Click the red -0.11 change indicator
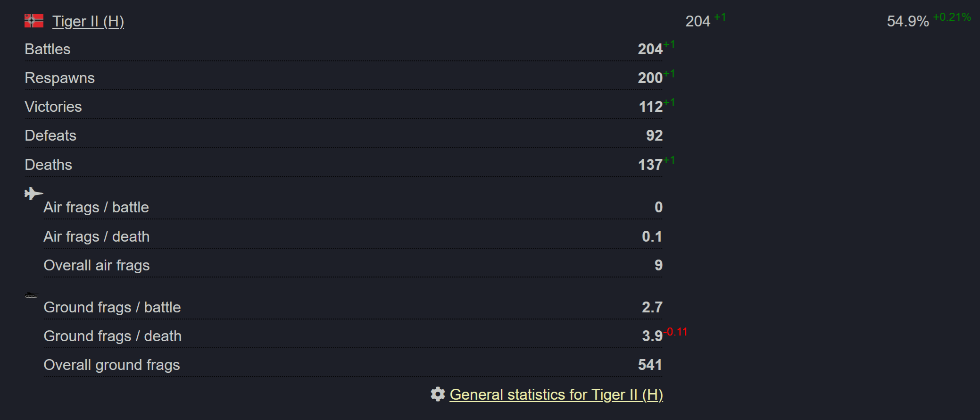Screen dimensions: 980x420 (675, 332)
